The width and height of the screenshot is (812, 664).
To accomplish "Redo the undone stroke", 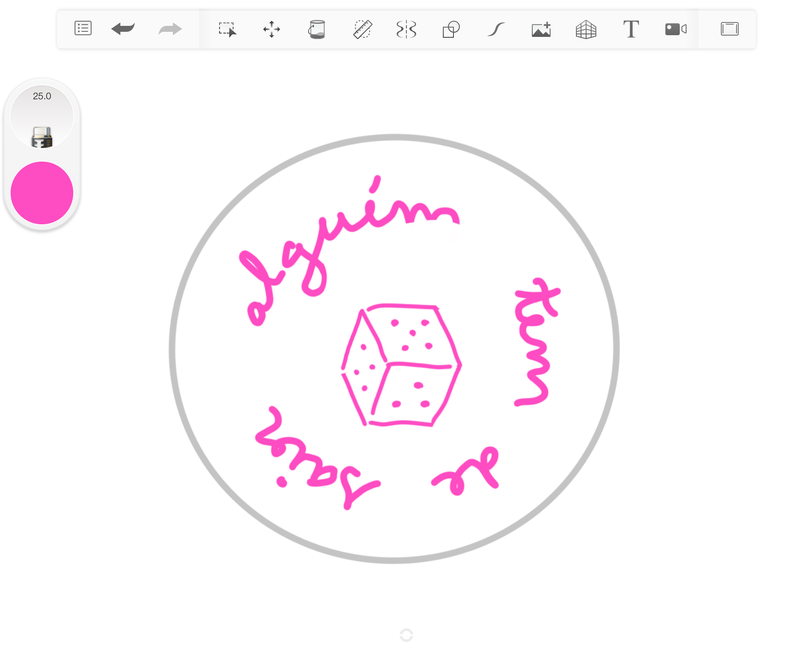I will click(170, 29).
